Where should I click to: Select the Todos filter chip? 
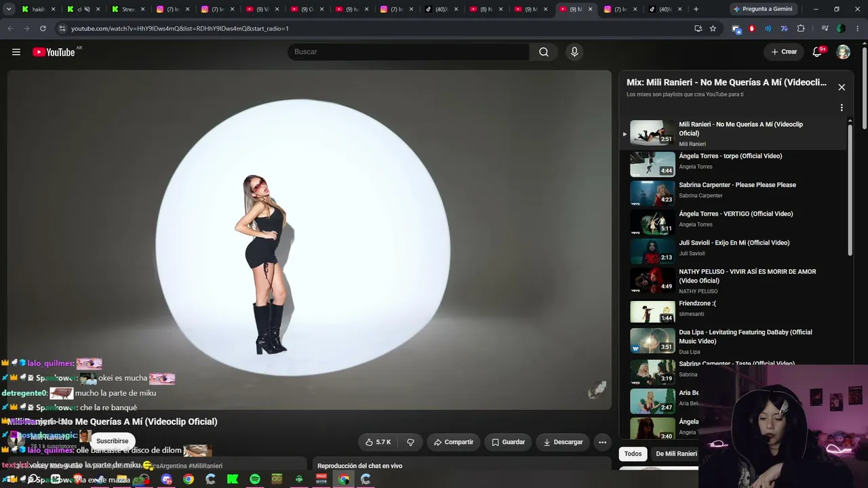633,454
